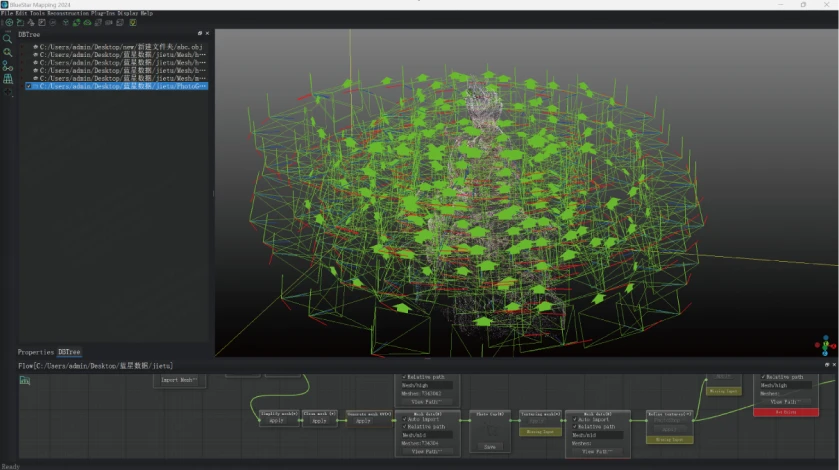Close the DBTree panel

point(207,34)
